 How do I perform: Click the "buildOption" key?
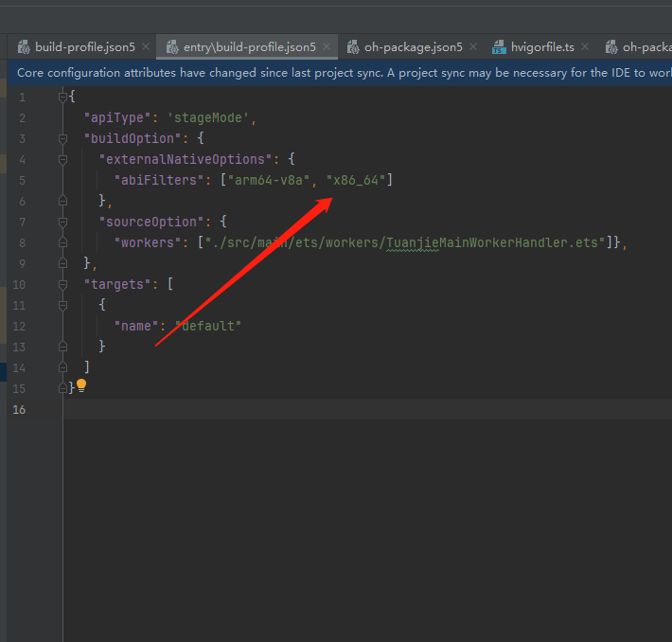point(133,138)
